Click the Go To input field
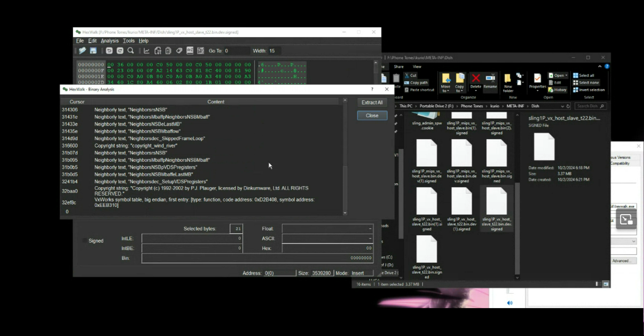The image size is (644, 336). point(236,51)
